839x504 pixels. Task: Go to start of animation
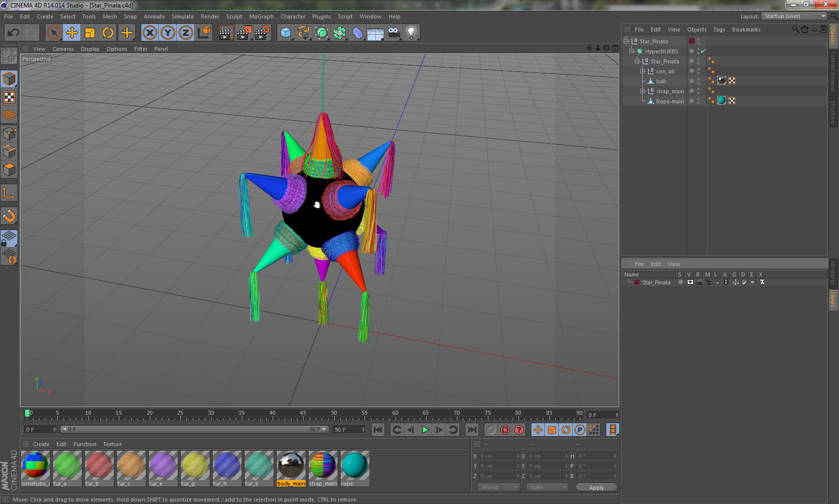[378, 430]
